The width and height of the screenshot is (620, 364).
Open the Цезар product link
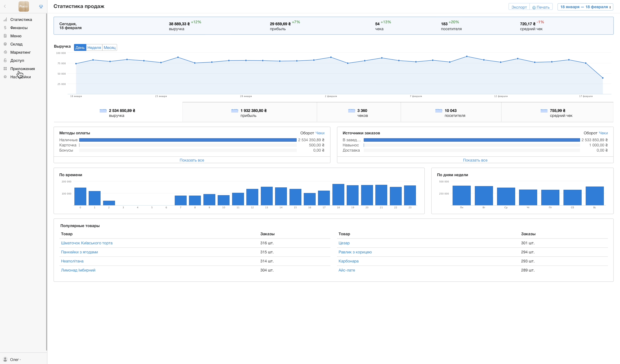(344, 243)
